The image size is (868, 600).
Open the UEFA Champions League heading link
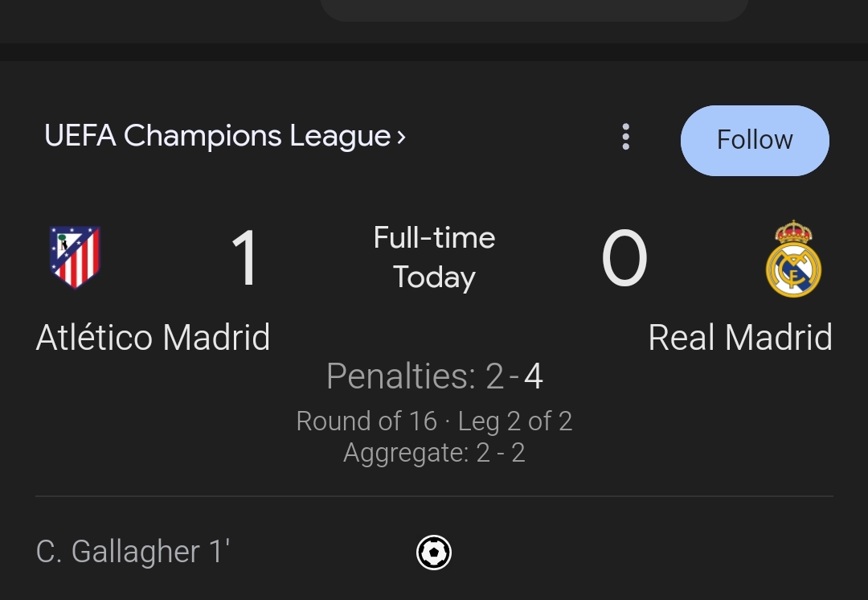click(217, 136)
